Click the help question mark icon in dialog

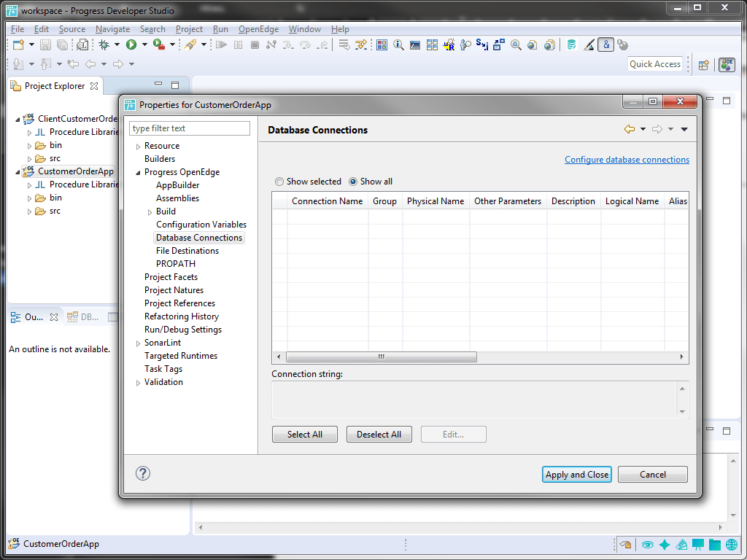(143, 473)
